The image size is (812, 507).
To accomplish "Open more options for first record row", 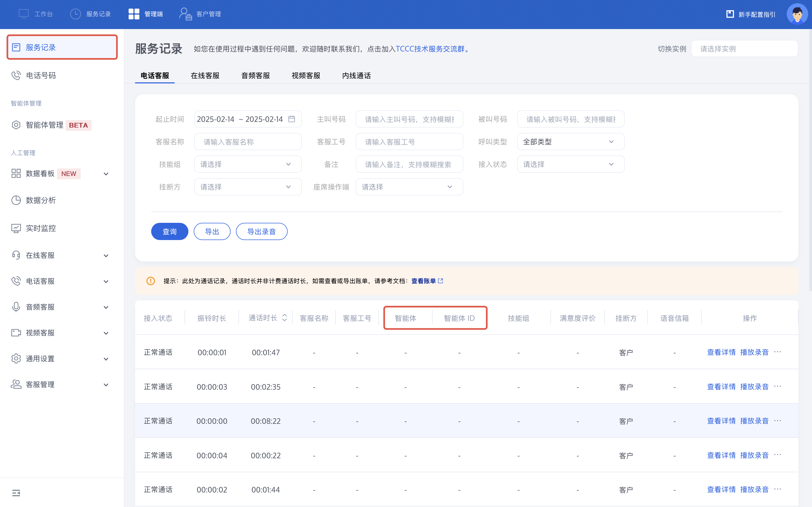I will (x=778, y=352).
